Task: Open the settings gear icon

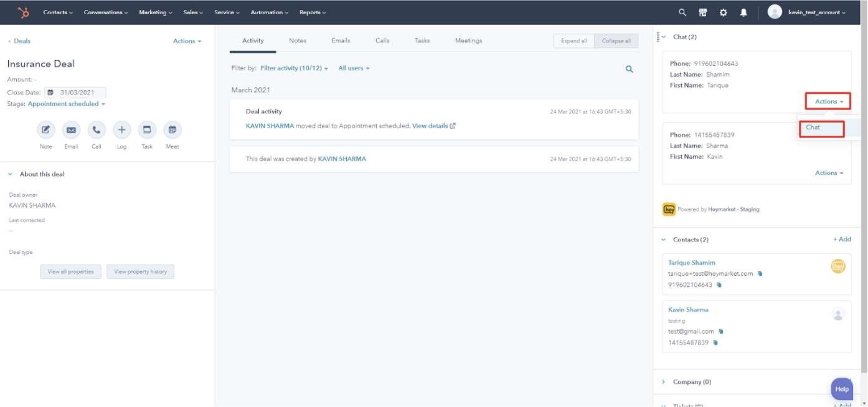Action: tap(723, 12)
